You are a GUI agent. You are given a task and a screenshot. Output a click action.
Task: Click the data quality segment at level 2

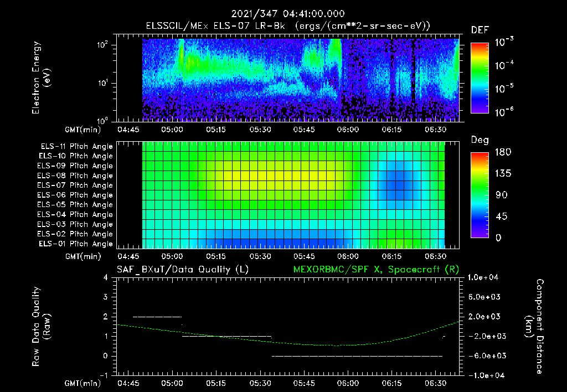tap(157, 317)
